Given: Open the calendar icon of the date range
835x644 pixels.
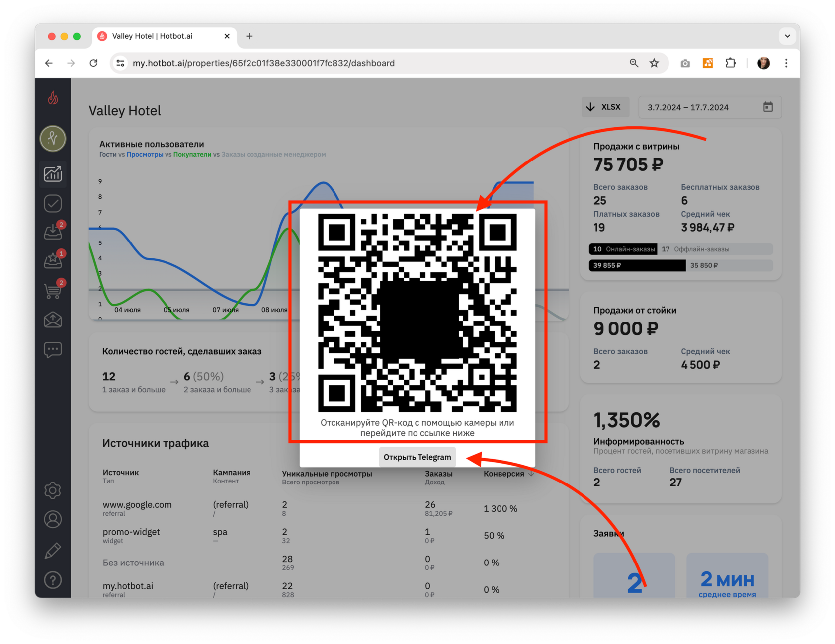Looking at the screenshot, I should [x=768, y=107].
